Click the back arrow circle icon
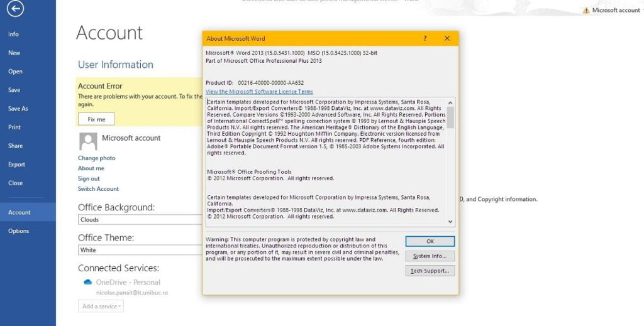The image size is (644, 326). [x=15, y=8]
